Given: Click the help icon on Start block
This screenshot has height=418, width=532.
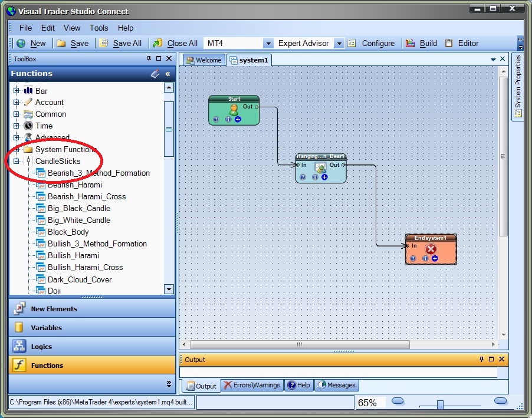Looking at the screenshot, I should point(216,119).
